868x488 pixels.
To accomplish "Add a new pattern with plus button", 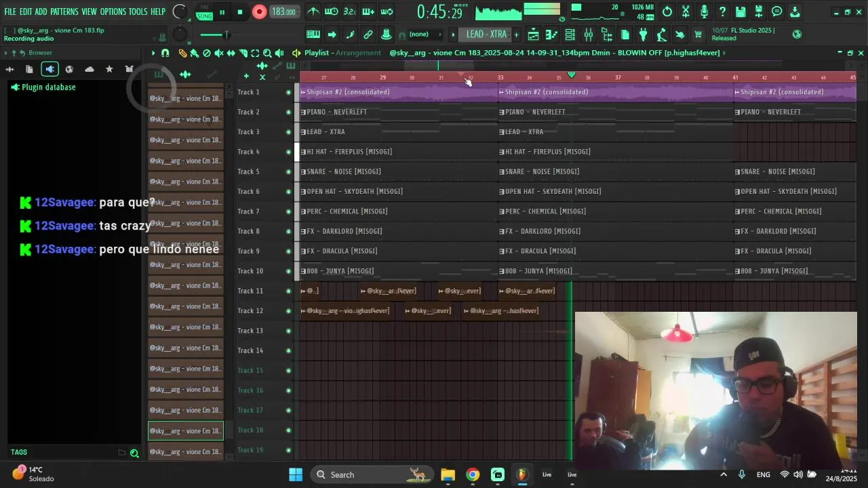I will pyautogui.click(x=516, y=35).
